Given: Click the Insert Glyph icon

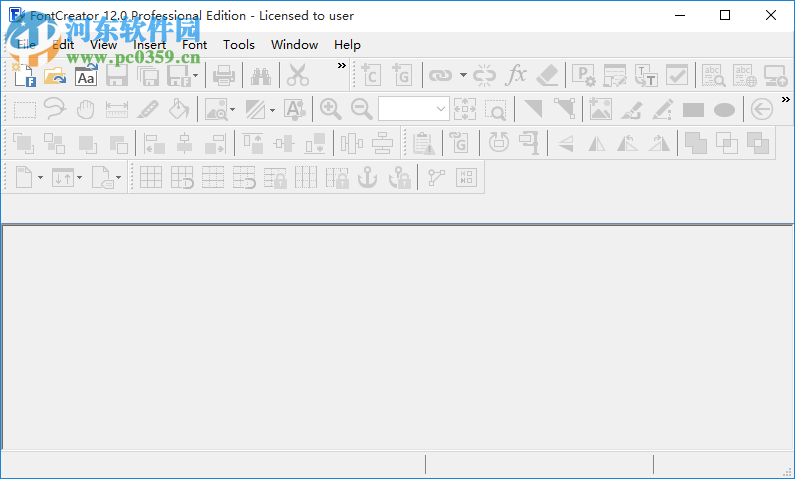Looking at the screenshot, I should [403, 76].
